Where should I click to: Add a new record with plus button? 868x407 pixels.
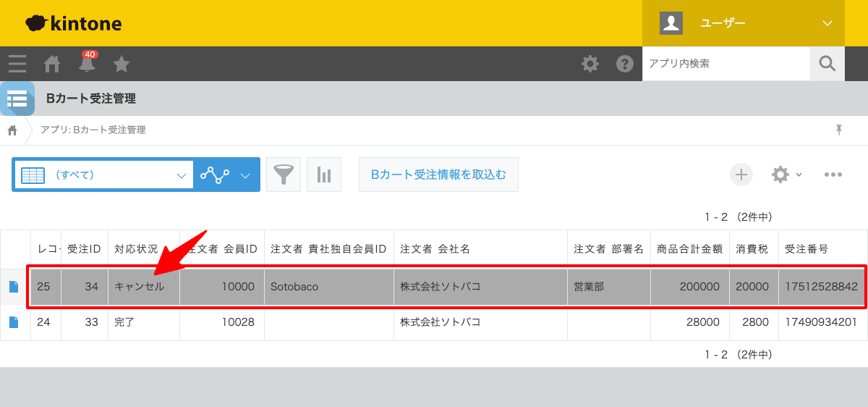[x=741, y=175]
